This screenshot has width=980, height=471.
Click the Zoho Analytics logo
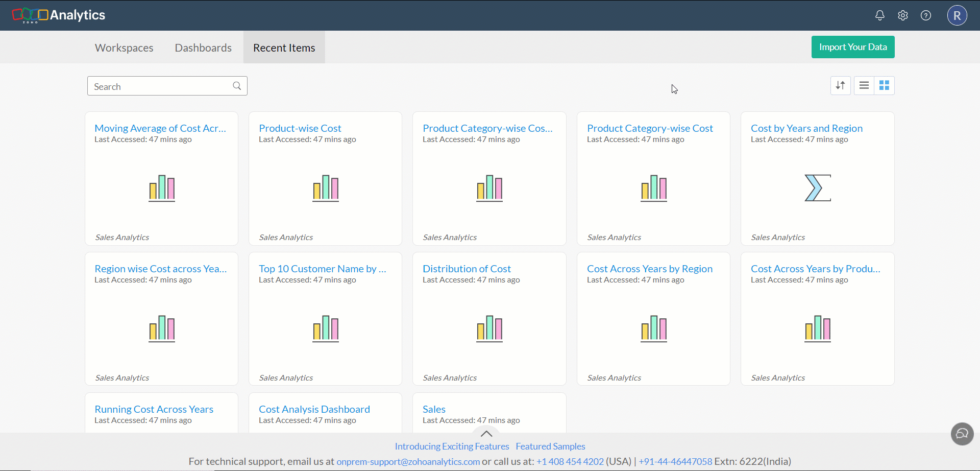[x=59, y=15]
